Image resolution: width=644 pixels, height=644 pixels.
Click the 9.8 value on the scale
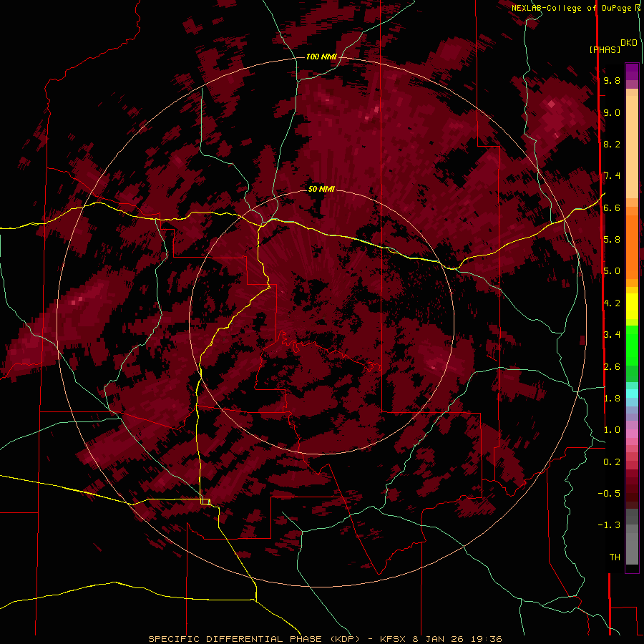pos(612,80)
